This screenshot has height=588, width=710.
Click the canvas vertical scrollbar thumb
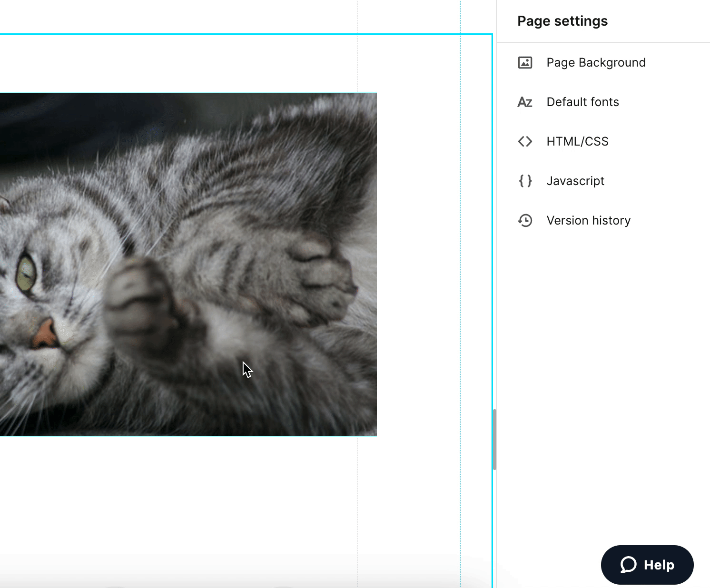pyautogui.click(x=494, y=440)
